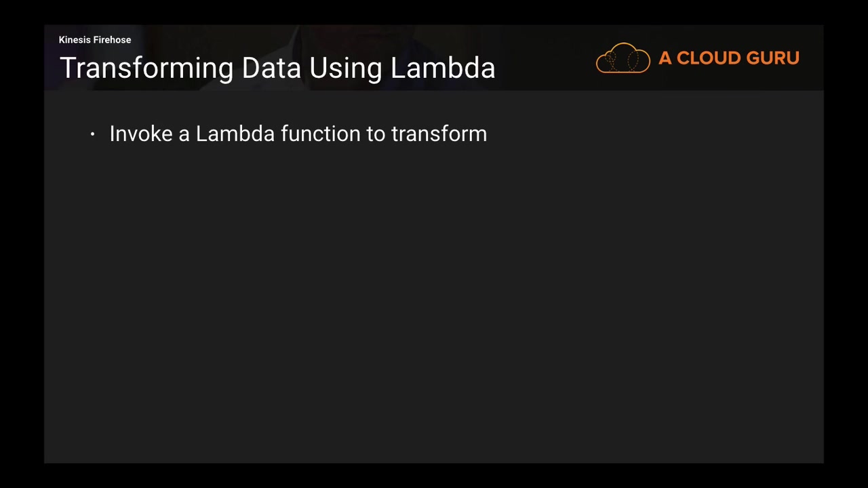This screenshot has width=868, height=488.
Task: Select the "Kinesis Firehose" section label
Action: click(x=95, y=40)
